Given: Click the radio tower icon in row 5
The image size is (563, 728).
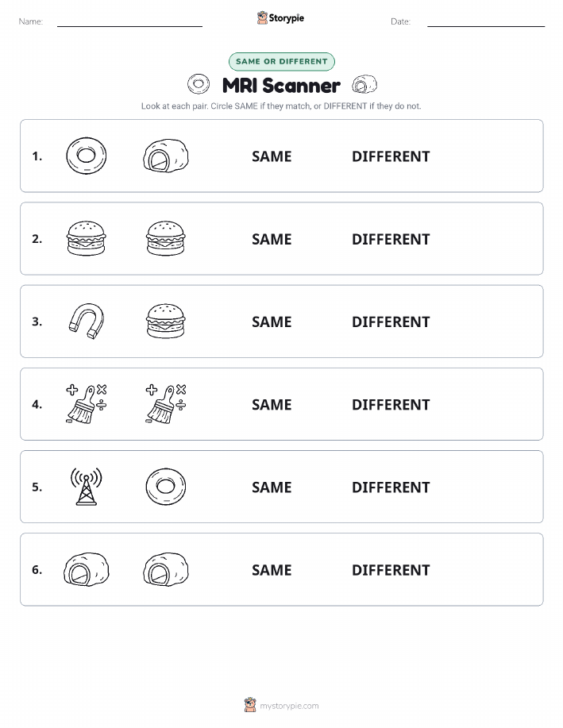Looking at the screenshot, I should pos(87,487).
